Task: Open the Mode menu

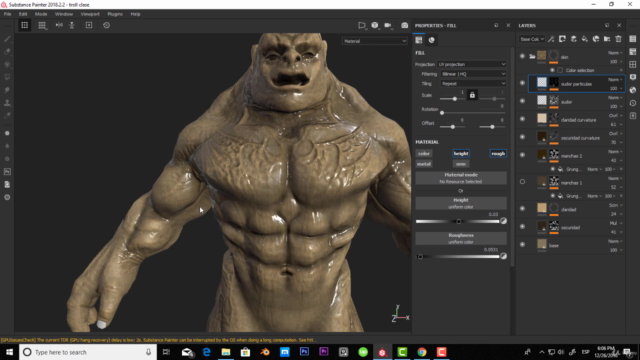Action: click(x=41, y=14)
